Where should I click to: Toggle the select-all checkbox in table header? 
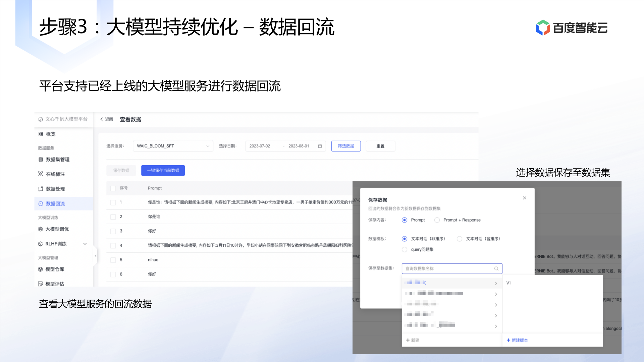[x=113, y=188]
